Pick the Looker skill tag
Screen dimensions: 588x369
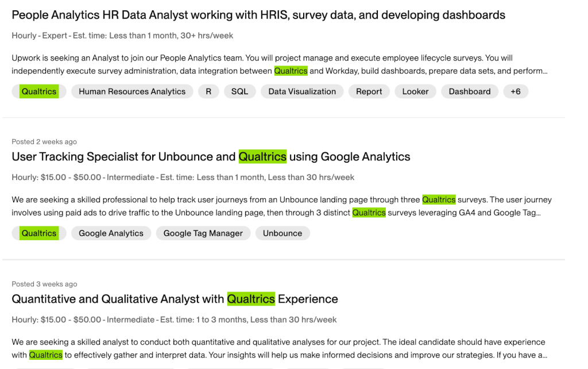click(x=415, y=91)
